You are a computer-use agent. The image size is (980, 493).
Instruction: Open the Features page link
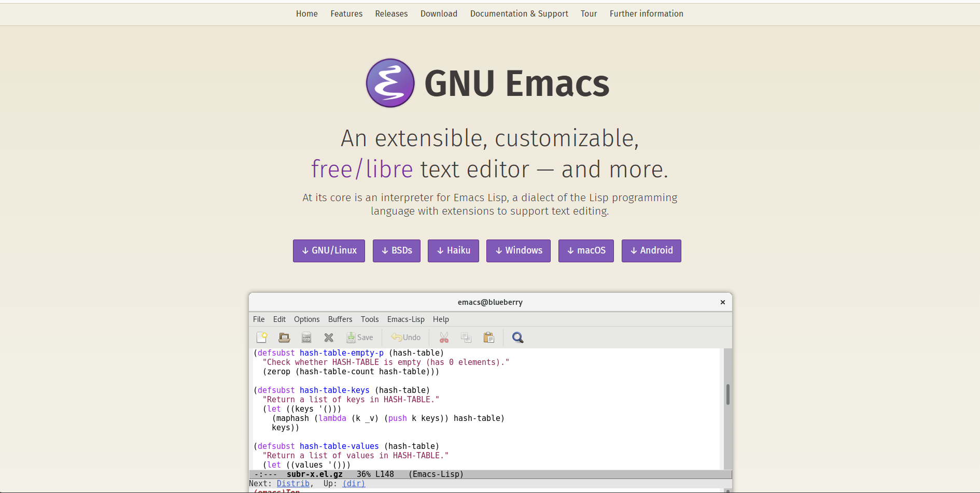(x=346, y=14)
